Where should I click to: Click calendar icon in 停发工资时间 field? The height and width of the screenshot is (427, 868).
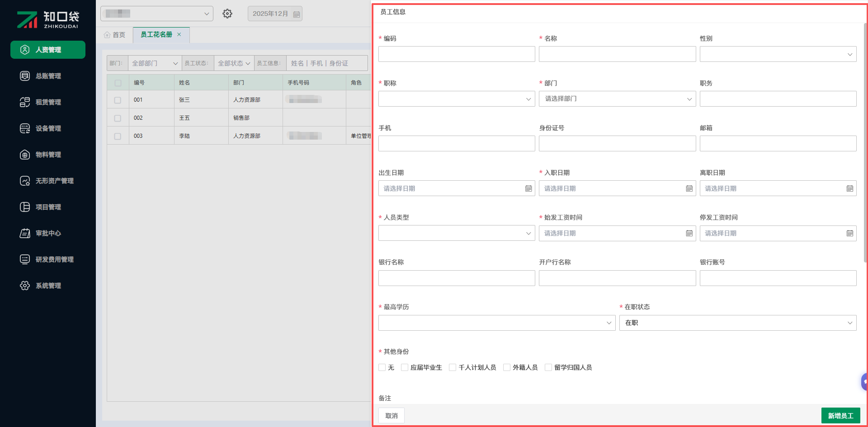pyautogui.click(x=850, y=233)
